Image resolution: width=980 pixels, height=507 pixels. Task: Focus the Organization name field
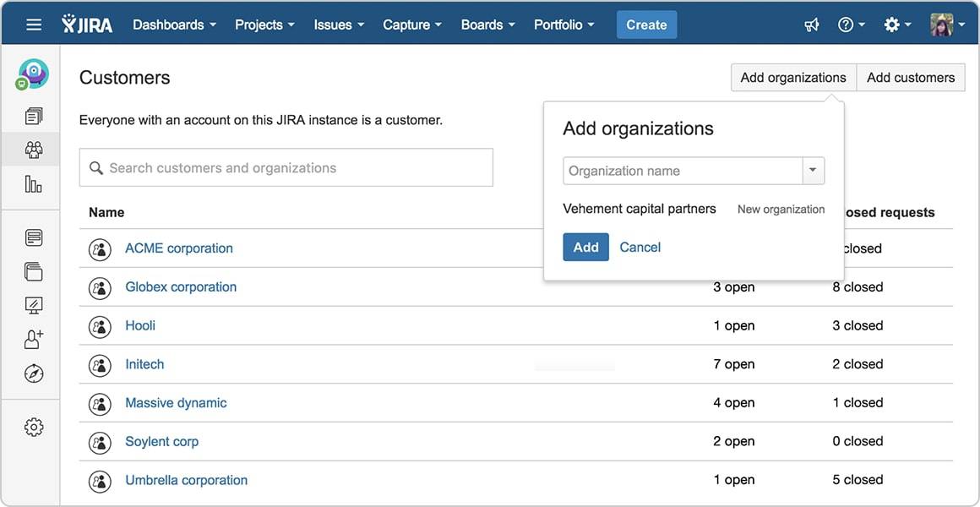coord(683,171)
